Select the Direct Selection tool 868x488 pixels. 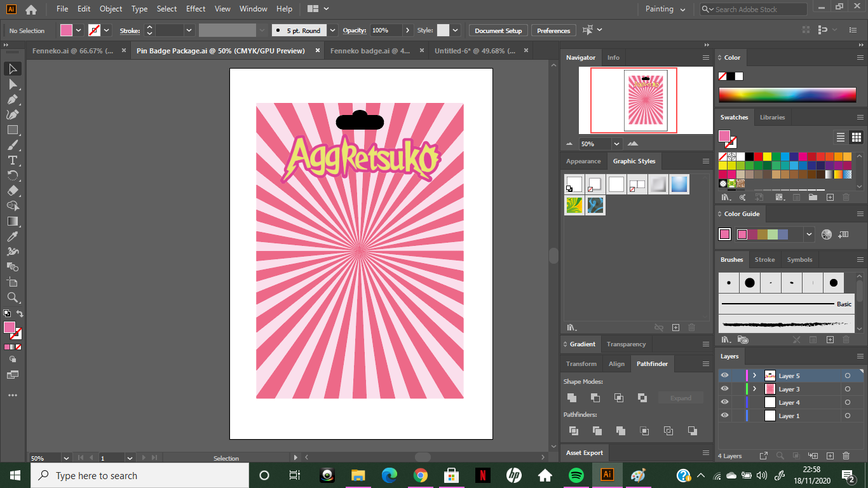(13, 84)
